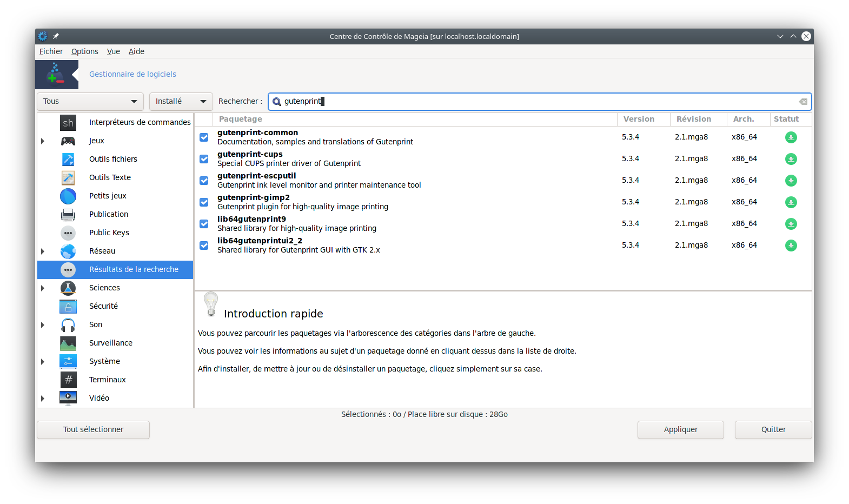Sort by the Arch. column header

tap(748, 119)
